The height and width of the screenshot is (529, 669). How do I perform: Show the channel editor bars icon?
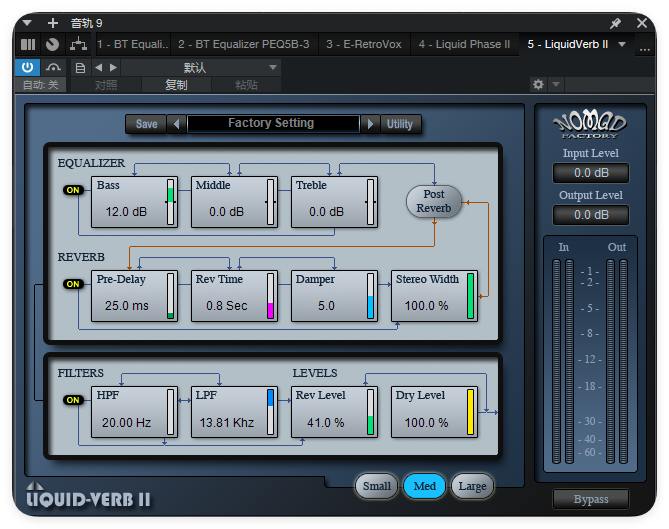tap(28, 44)
